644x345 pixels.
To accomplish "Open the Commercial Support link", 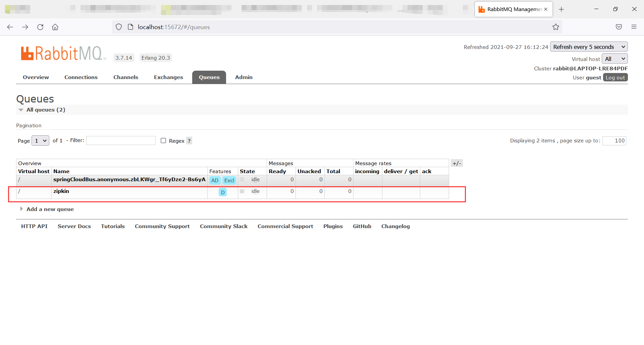I will 285,226.
